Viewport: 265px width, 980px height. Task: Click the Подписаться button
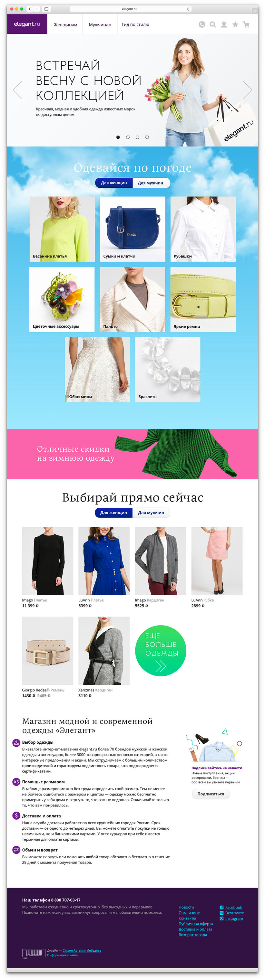click(x=211, y=794)
